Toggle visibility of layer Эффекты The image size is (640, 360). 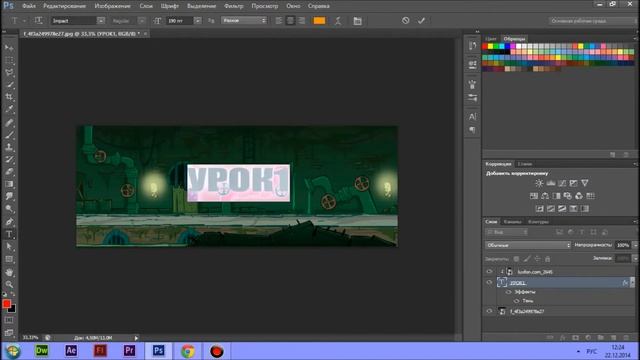pyautogui.click(x=509, y=292)
